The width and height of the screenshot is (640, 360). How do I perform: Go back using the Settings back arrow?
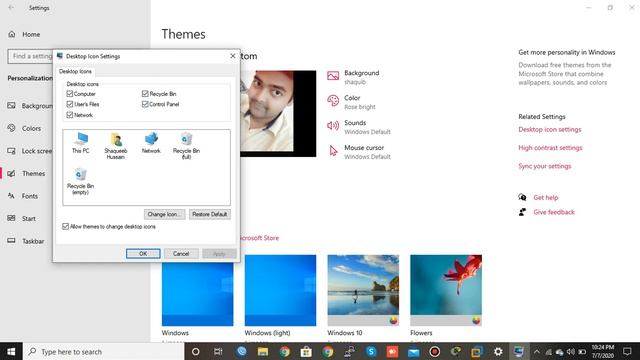[11, 8]
